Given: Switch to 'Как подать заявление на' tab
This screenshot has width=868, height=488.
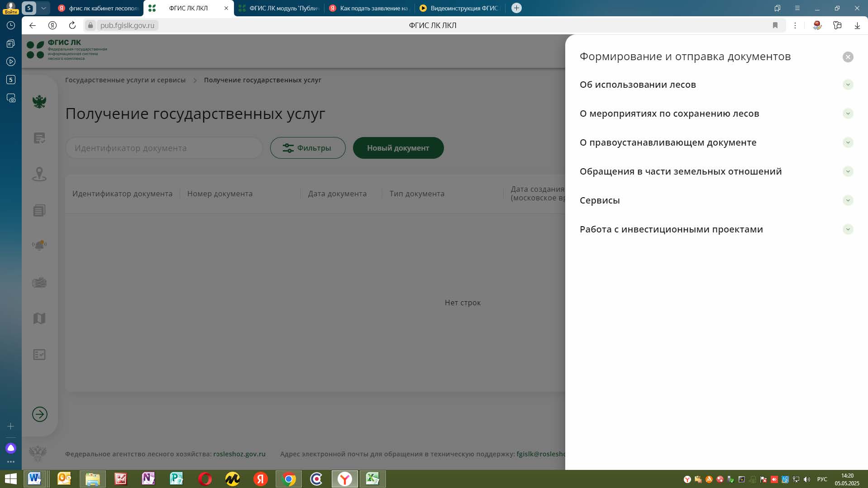Looking at the screenshot, I should pos(370,8).
